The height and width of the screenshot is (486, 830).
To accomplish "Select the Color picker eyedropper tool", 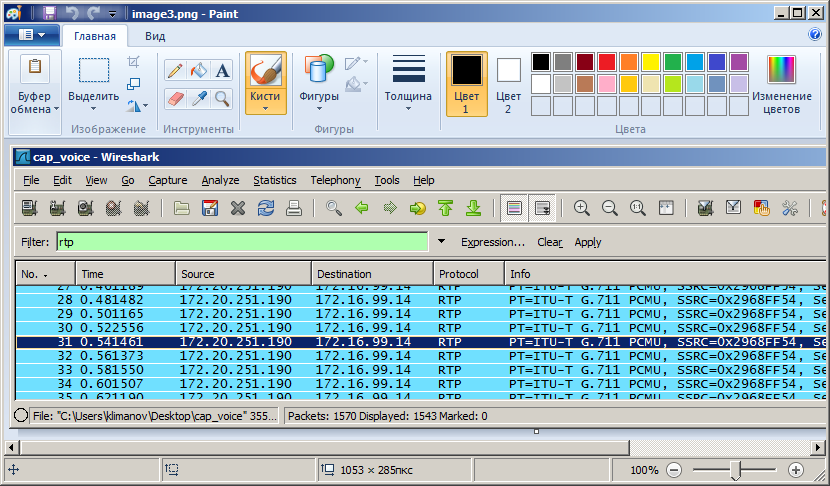I will click(x=199, y=98).
